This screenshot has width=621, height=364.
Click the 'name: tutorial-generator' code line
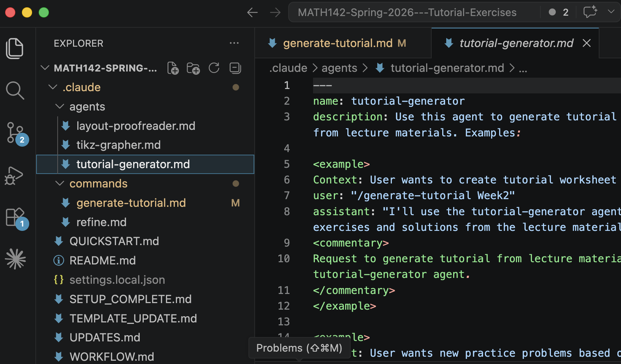tap(389, 101)
